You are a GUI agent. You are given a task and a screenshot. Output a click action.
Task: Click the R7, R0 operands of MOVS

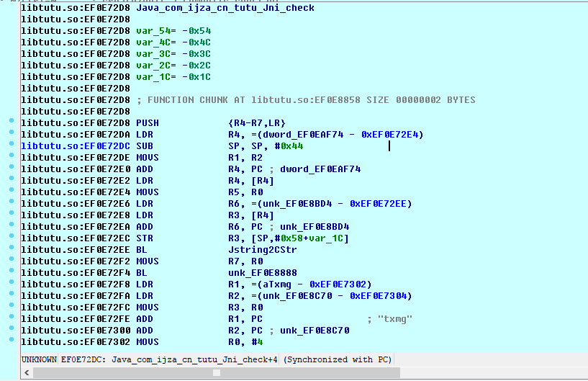(x=245, y=261)
